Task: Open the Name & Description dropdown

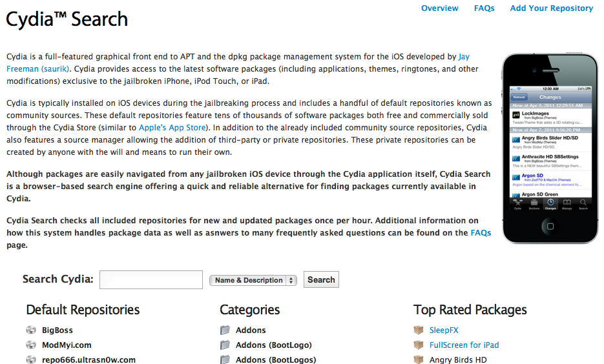Action: click(253, 280)
